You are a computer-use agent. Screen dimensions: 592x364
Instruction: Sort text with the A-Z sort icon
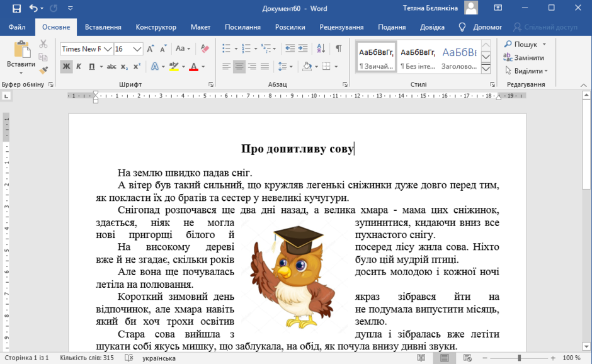pos(321,48)
